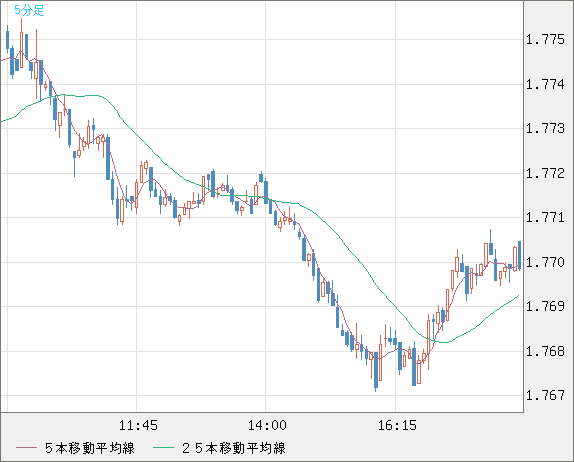Click the 16:15 time axis label
The height and width of the screenshot is (462, 574).
[397, 425]
